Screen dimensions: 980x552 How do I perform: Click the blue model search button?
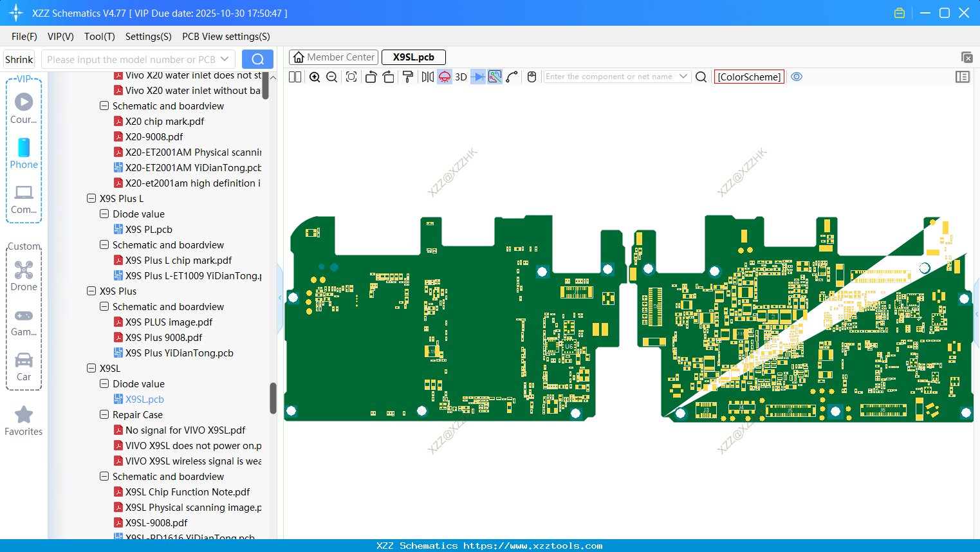(257, 60)
